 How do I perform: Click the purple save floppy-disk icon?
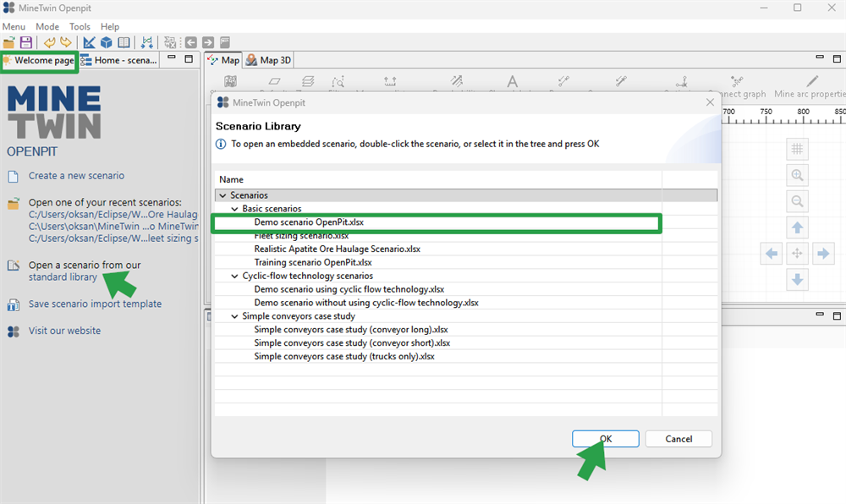(x=26, y=42)
